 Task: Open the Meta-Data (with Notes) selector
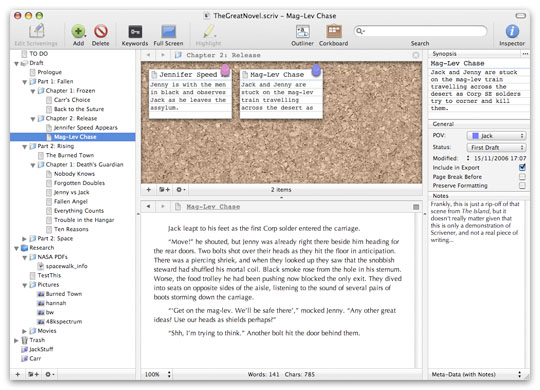(477, 374)
